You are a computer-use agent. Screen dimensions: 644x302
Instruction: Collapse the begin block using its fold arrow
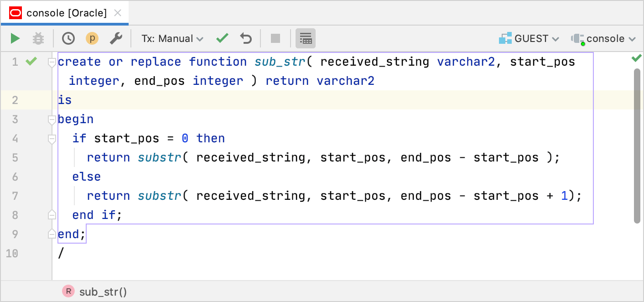(52, 119)
